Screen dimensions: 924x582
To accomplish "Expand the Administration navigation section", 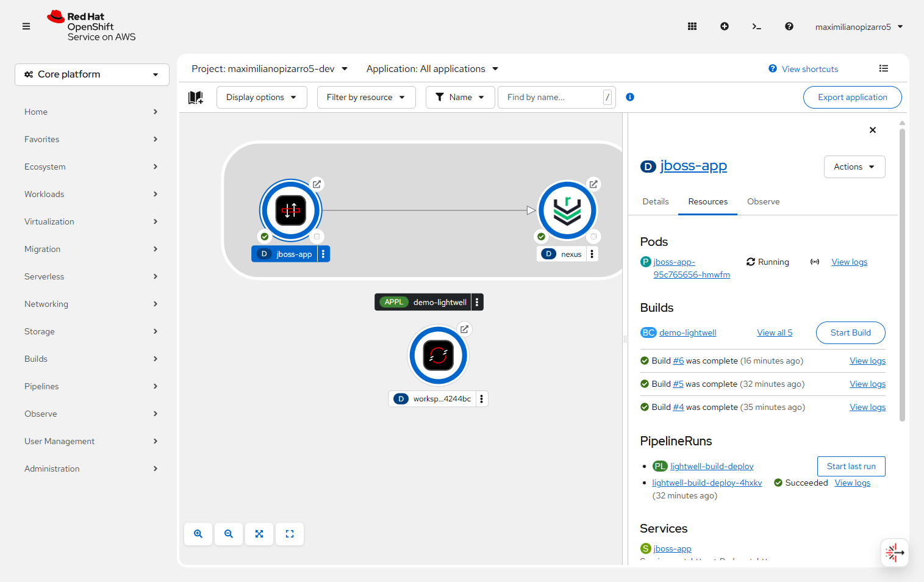I will tap(91, 469).
